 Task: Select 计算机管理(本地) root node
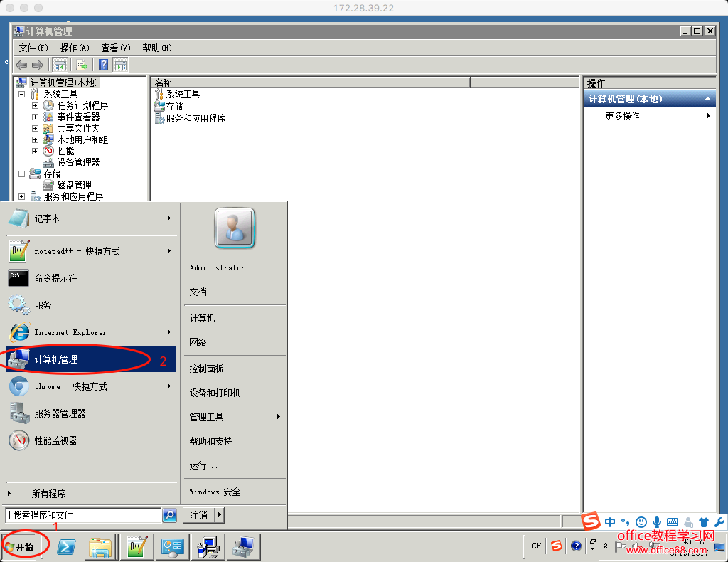(x=64, y=83)
